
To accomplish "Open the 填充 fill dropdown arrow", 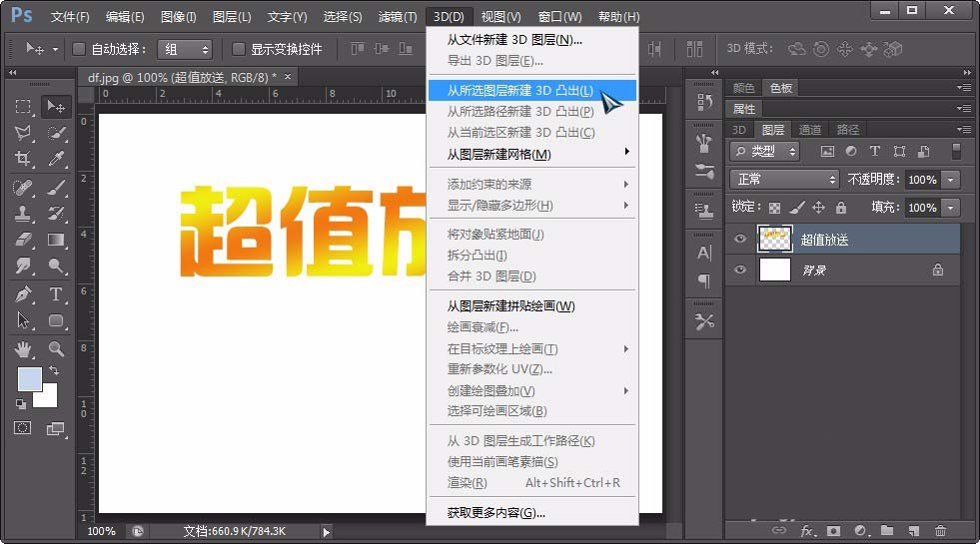I will click(951, 208).
